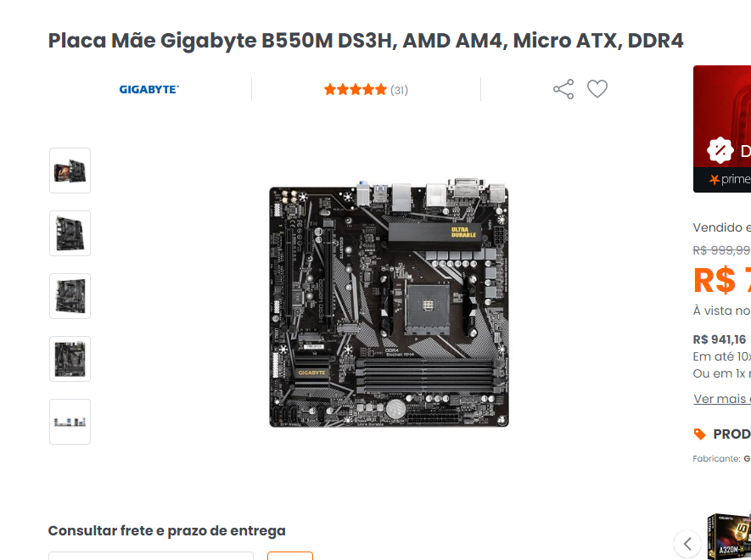Select the fourth top-view motherboard thumbnail
This screenshot has height=560, width=751.
pyautogui.click(x=70, y=359)
